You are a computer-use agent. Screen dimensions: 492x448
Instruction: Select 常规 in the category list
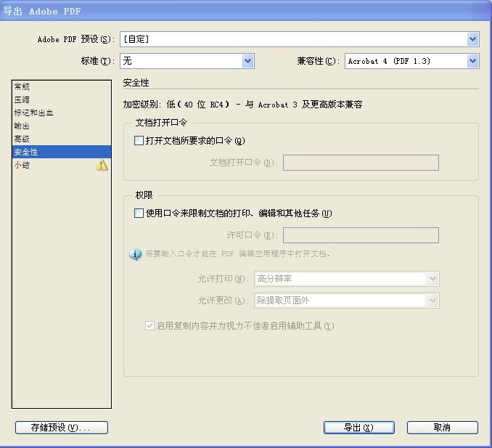point(62,86)
